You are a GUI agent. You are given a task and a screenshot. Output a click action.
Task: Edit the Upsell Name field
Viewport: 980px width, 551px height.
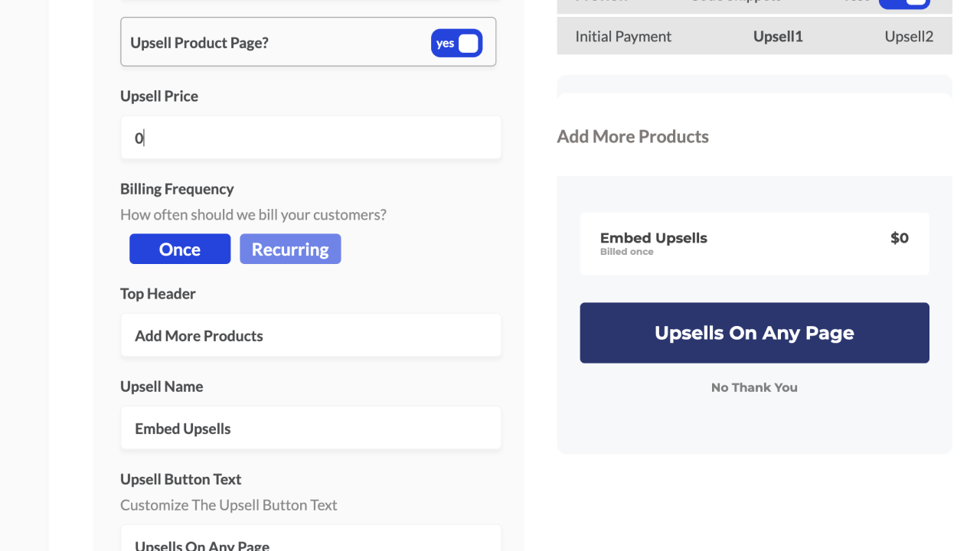(x=311, y=429)
